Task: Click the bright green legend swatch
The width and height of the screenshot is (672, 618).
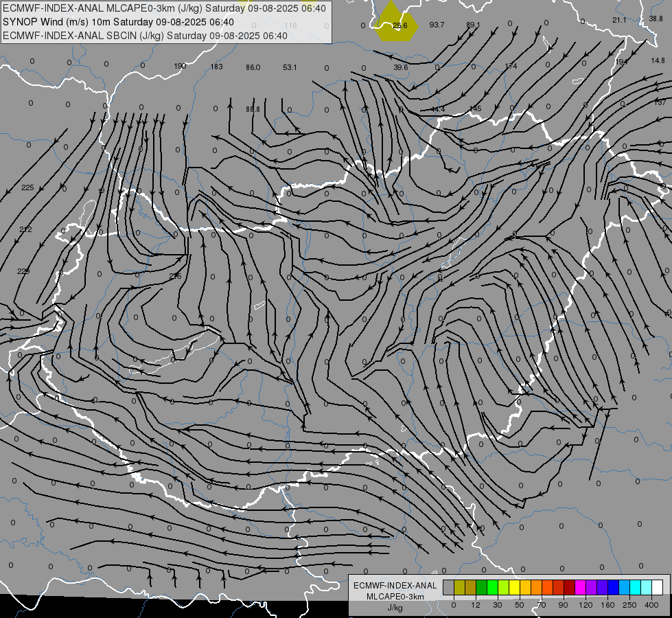Action: (493, 587)
